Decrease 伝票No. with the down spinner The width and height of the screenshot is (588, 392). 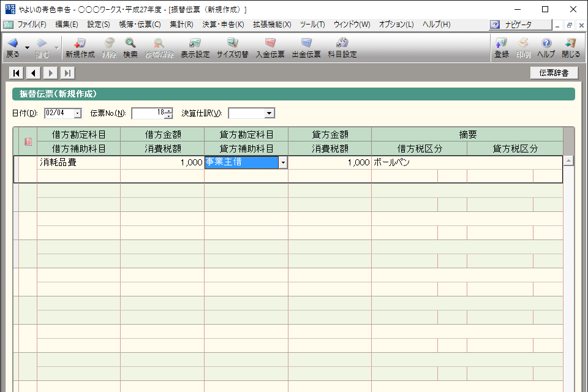(169, 116)
